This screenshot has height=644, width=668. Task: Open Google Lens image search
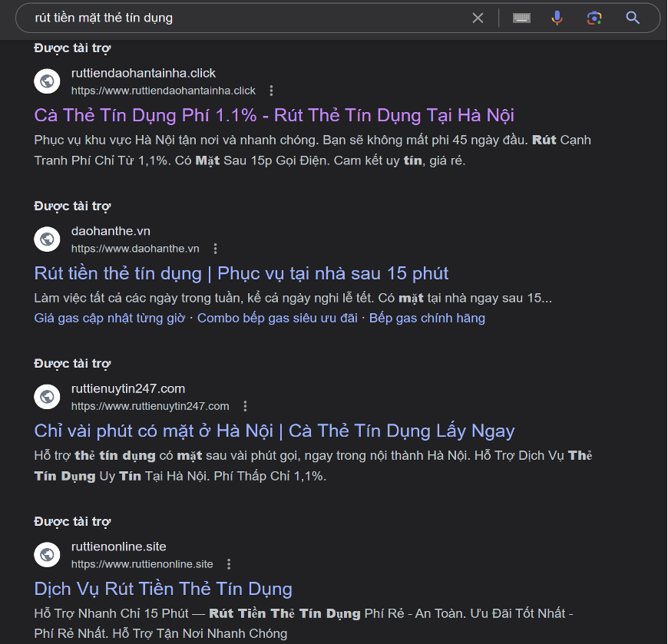(594, 18)
